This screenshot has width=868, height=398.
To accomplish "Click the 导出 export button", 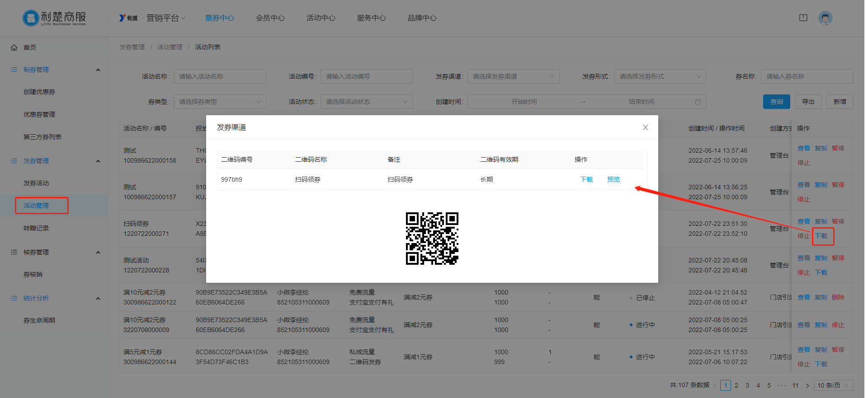I will point(808,102).
